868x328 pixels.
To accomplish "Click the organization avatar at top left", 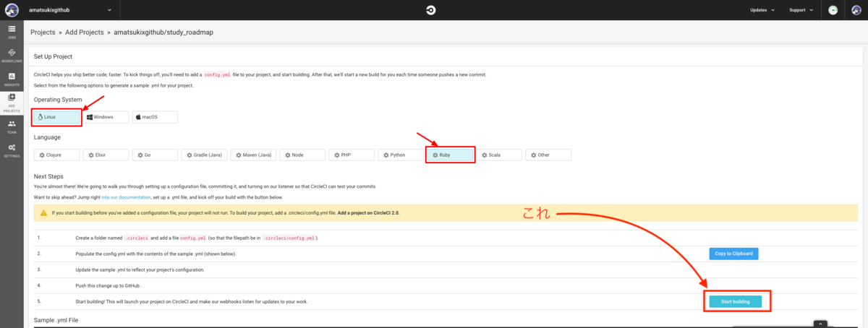I will (x=12, y=10).
